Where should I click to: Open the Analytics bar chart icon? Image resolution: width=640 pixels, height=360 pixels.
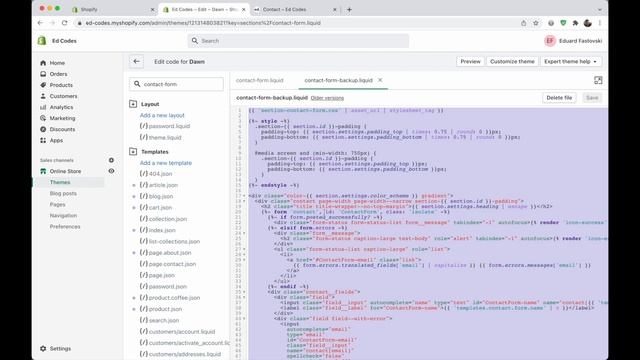click(x=43, y=107)
